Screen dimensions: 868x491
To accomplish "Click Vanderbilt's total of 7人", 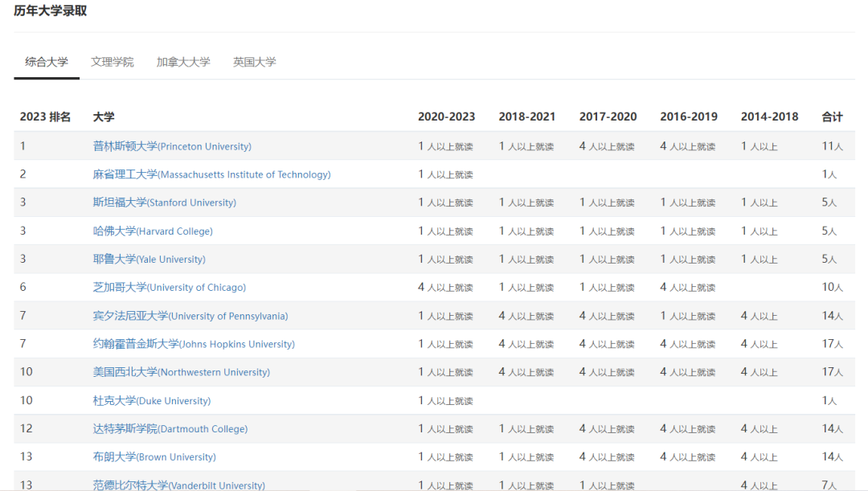I will (829, 485).
